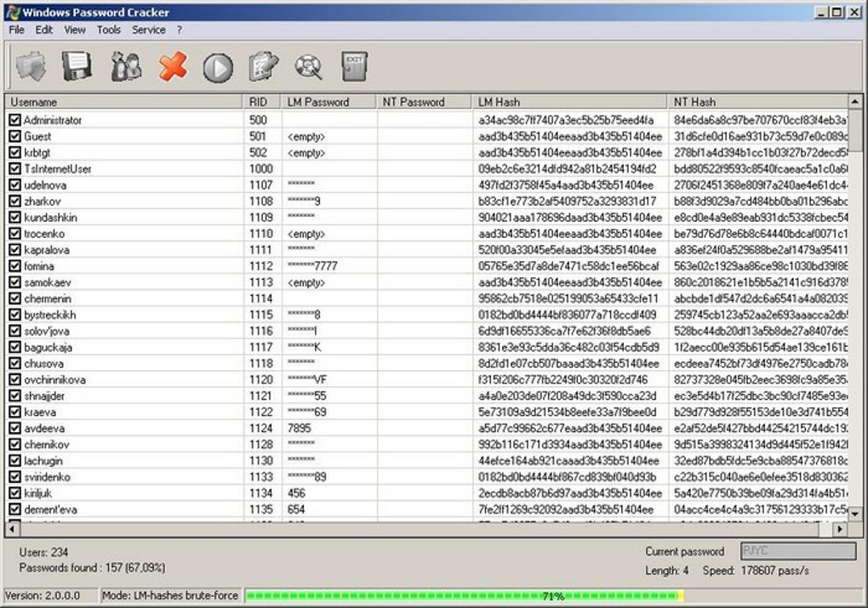Sort by the RID column header
Image resolution: width=868 pixels, height=608 pixels.
click(x=262, y=102)
